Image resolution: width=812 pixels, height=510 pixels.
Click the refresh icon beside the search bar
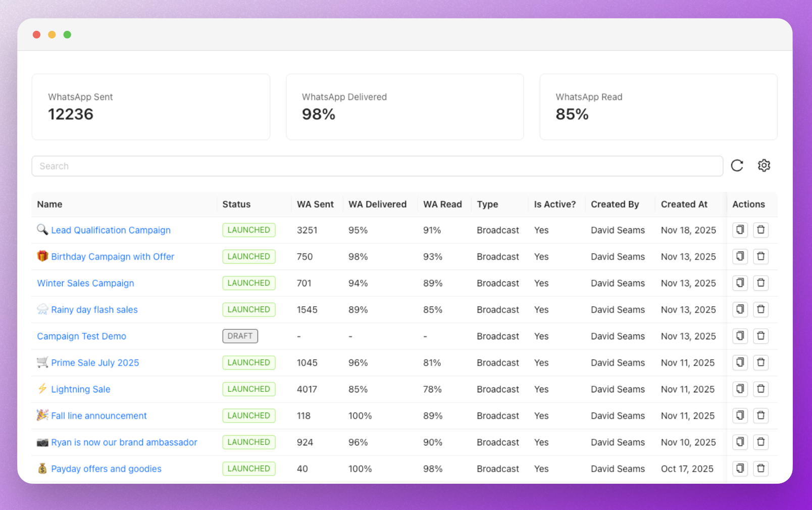click(x=737, y=166)
